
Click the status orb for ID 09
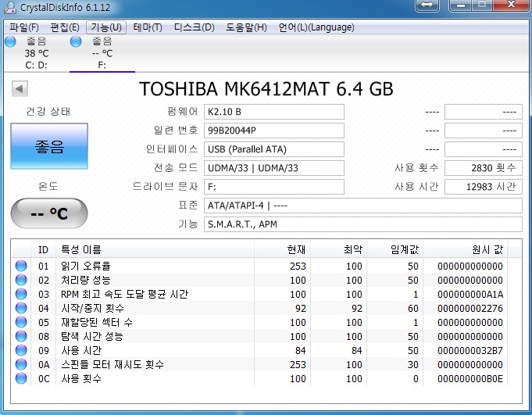click(21, 350)
